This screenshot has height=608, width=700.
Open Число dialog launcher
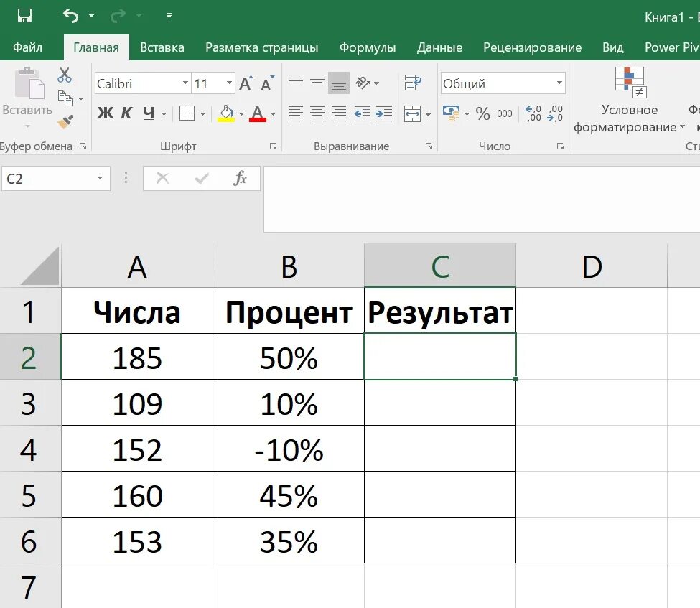(x=560, y=146)
